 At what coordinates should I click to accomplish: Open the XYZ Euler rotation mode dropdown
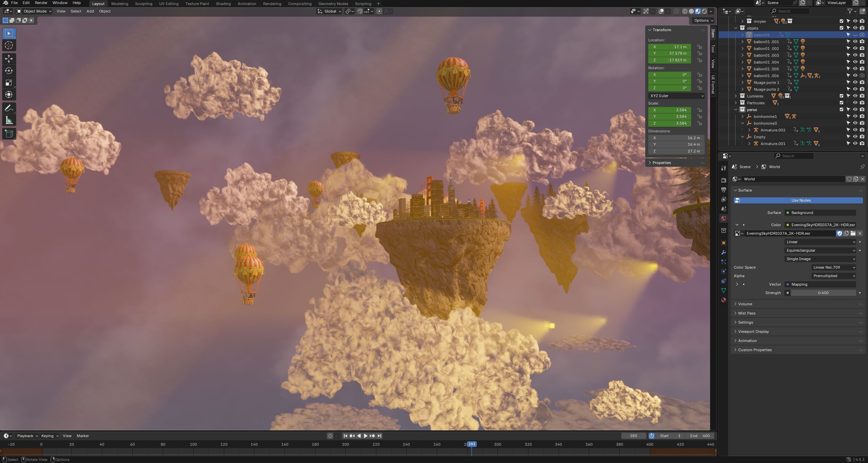point(676,96)
